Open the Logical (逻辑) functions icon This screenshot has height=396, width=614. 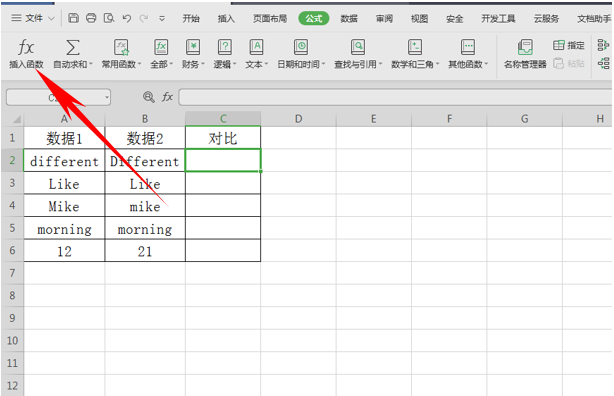[x=224, y=47]
